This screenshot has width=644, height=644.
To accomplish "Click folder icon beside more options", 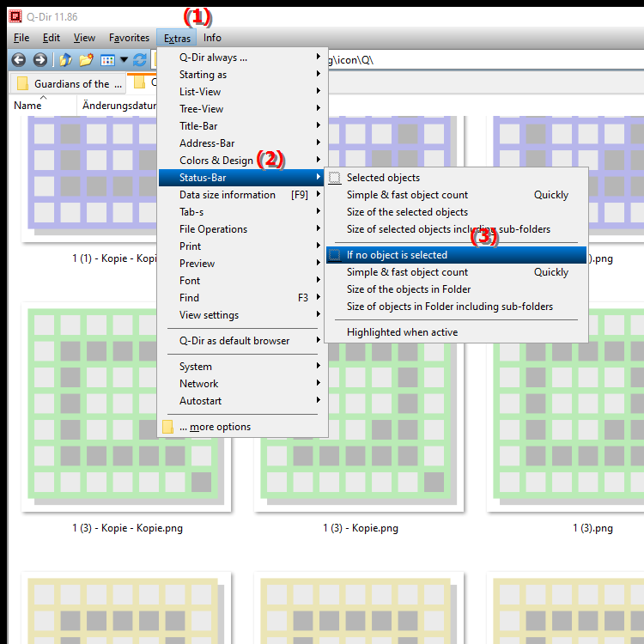I will click(x=167, y=427).
